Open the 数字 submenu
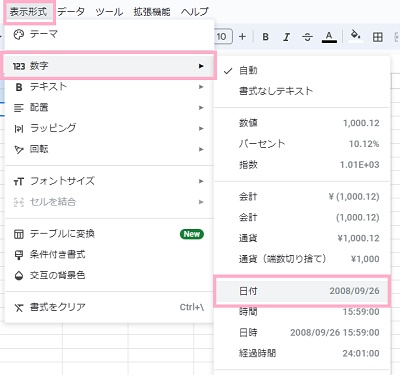 109,66
